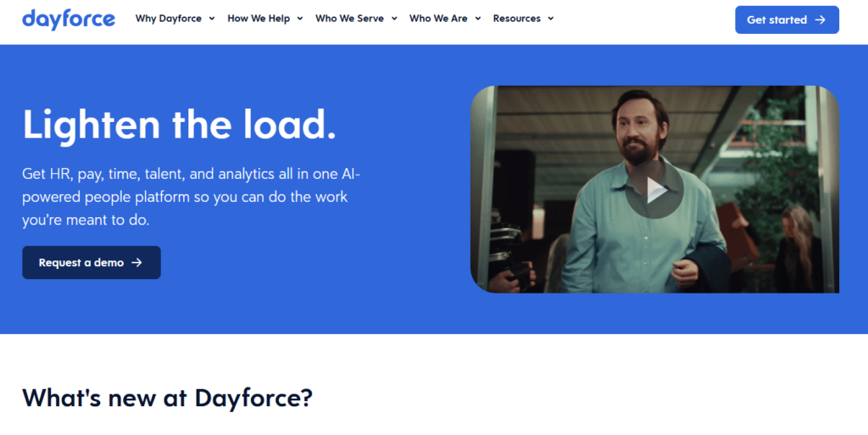The width and height of the screenshot is (868, 435).
Task: Expand the chevron beside Why Dayforce
Action: (x=211, y=19)
